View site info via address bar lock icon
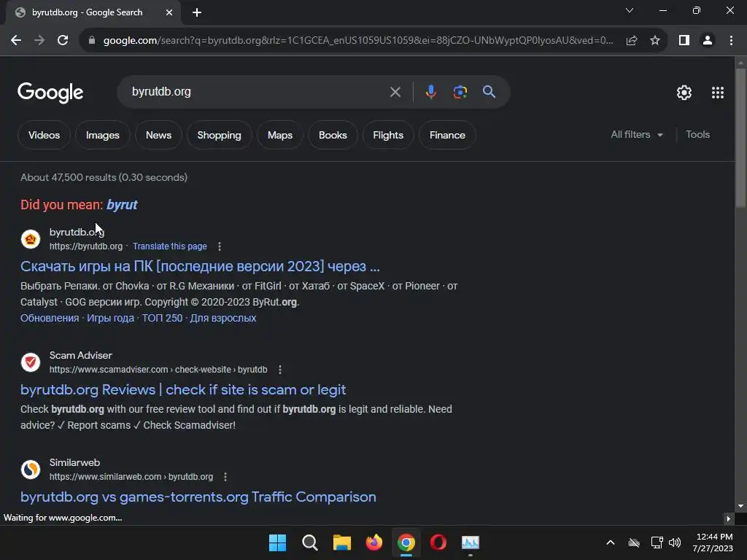This screenshot has height=560, width=747. 92,41
